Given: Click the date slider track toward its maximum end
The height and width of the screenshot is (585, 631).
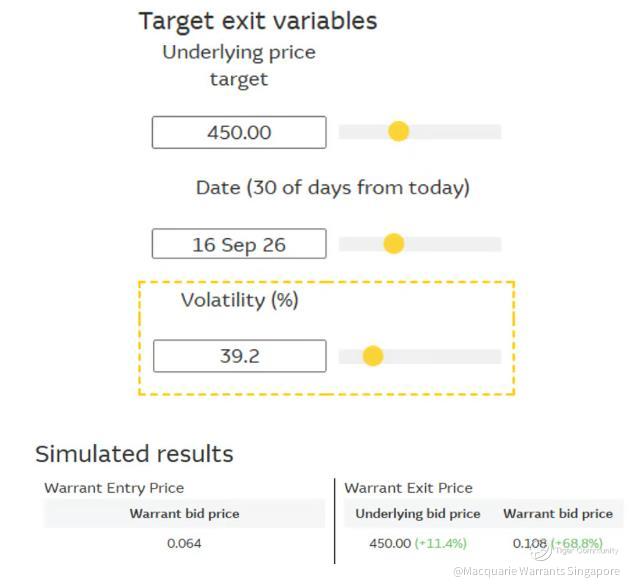Looking at the screenshot, I should (483, 244).
